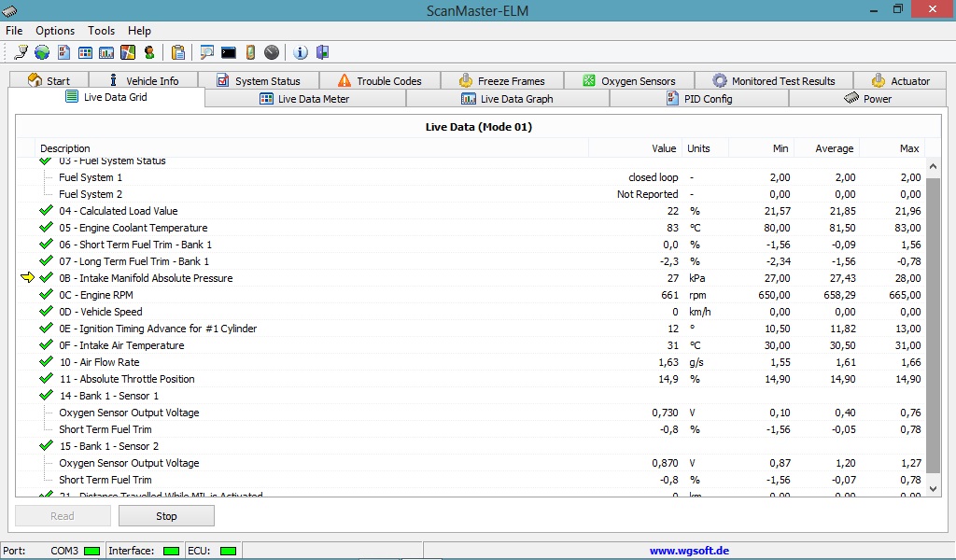
Task: Open the File menu
Action: pos(14,31)
